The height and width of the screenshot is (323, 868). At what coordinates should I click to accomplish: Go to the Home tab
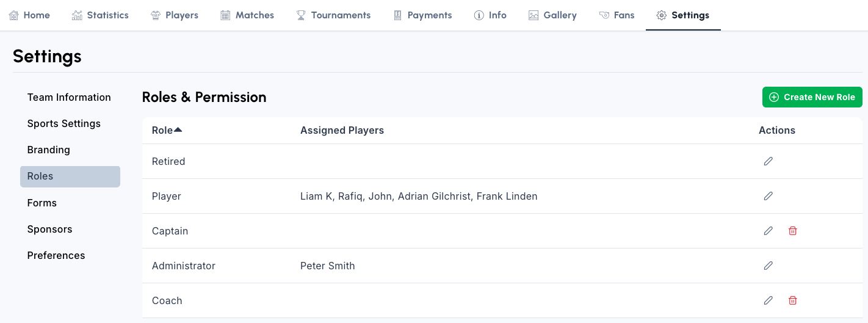pos(29,15)
